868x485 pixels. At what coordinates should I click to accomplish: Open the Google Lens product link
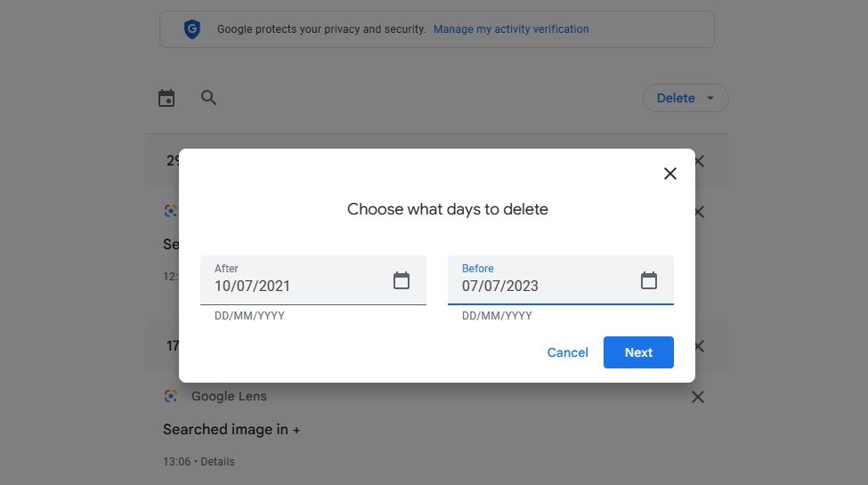(x=229, y=396)
